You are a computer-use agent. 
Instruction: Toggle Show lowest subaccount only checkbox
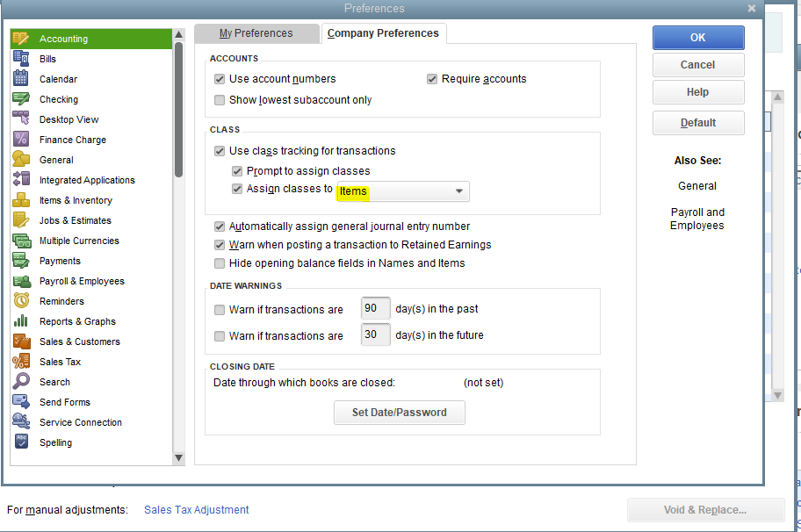[x=220, y=100]
